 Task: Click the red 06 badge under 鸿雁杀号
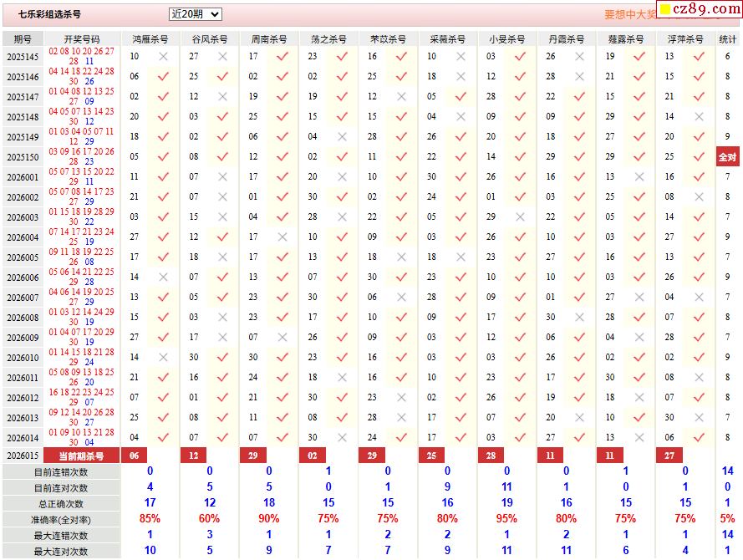point(135,456)
